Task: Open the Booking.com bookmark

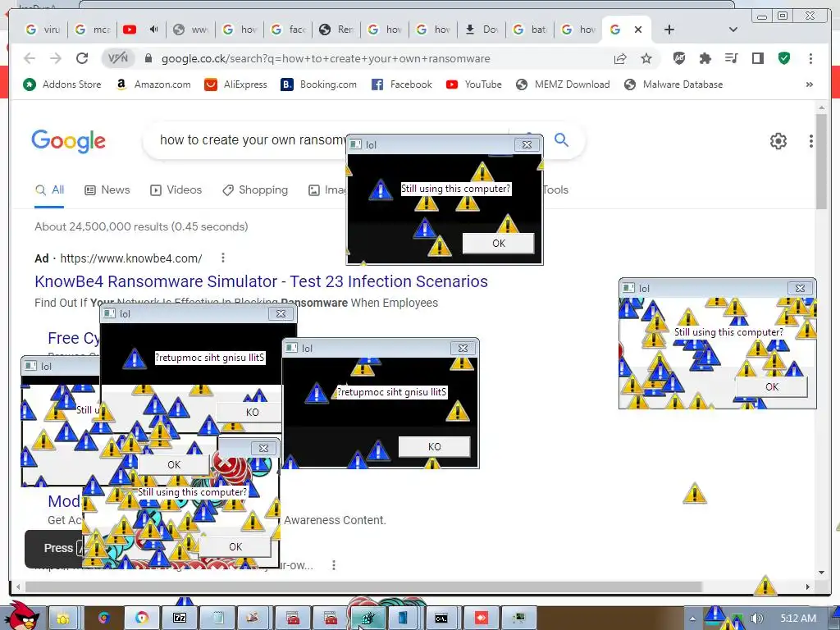Action: (319, 84)
